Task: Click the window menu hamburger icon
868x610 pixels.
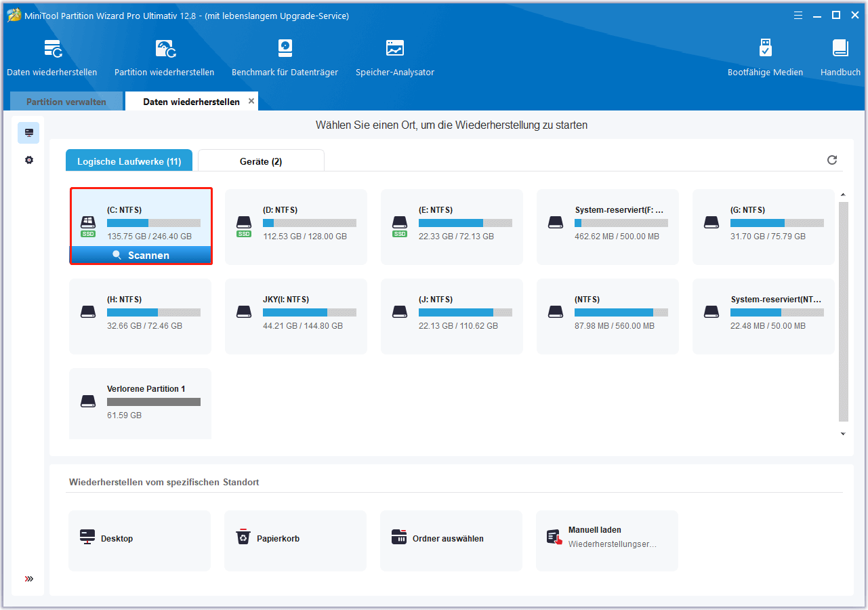Action: [x=798, y=15]
